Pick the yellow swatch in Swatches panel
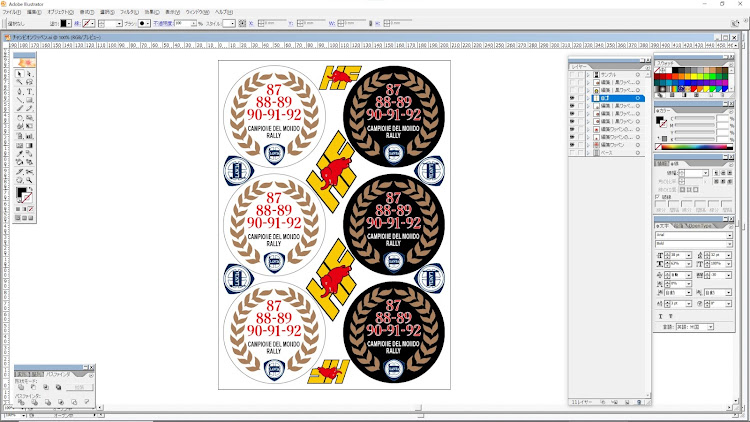Viewport: 750px width, 422px height. coord(694,76)
